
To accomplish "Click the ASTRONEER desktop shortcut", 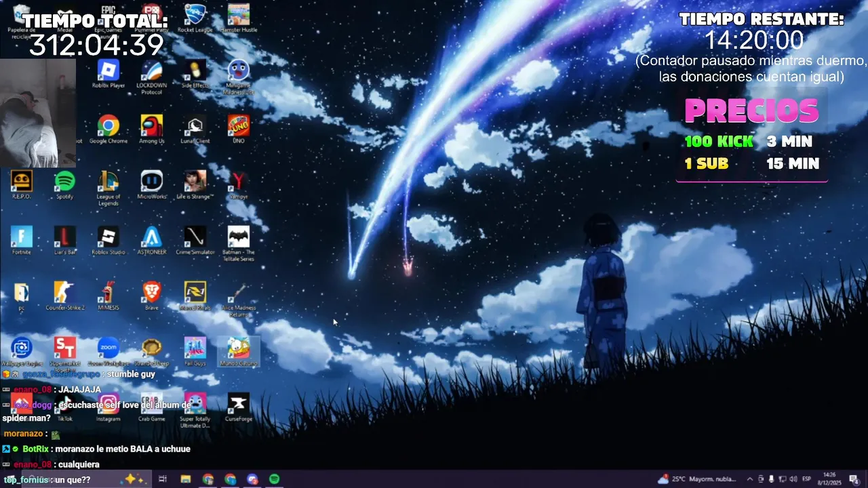I will point(151,241).
